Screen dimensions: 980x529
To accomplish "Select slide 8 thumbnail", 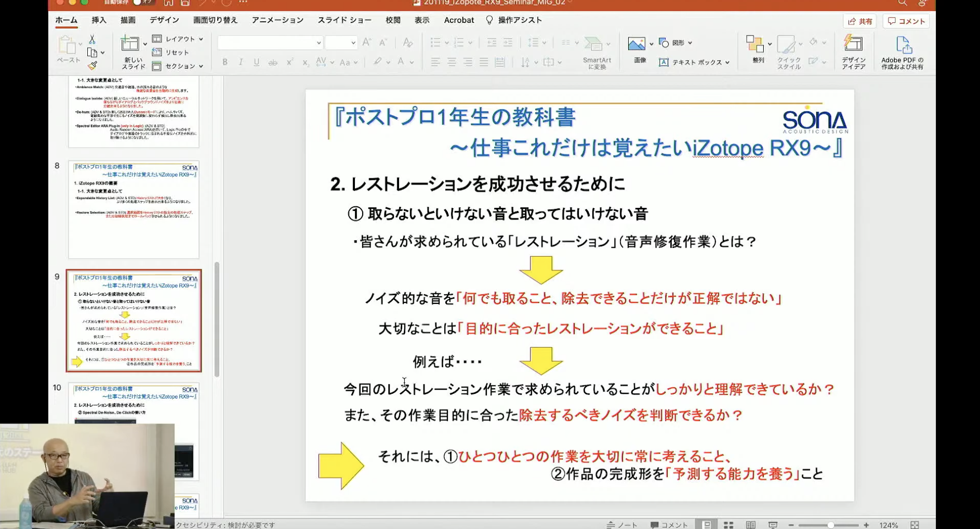I will tap(134, 209).
